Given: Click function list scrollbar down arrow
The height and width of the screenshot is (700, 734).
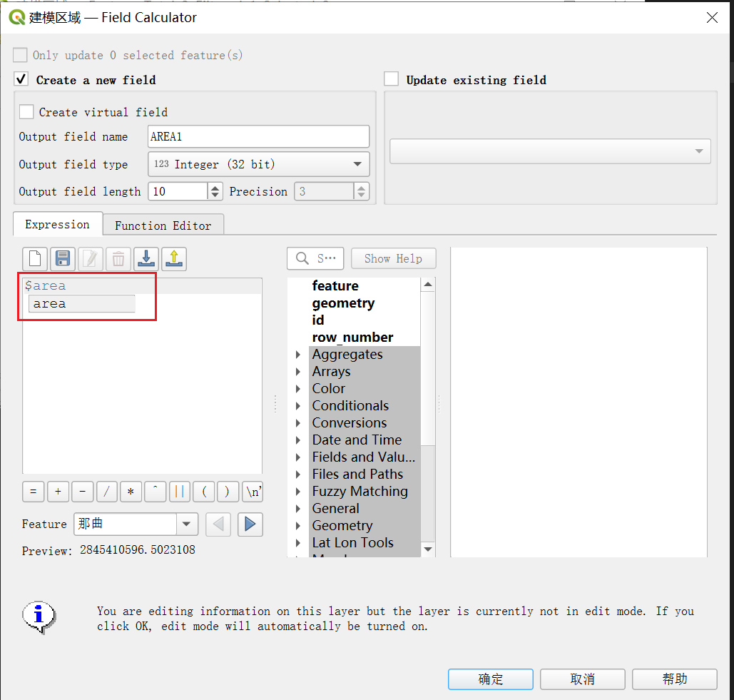Looking at the screenshot, I should (428, 549).
